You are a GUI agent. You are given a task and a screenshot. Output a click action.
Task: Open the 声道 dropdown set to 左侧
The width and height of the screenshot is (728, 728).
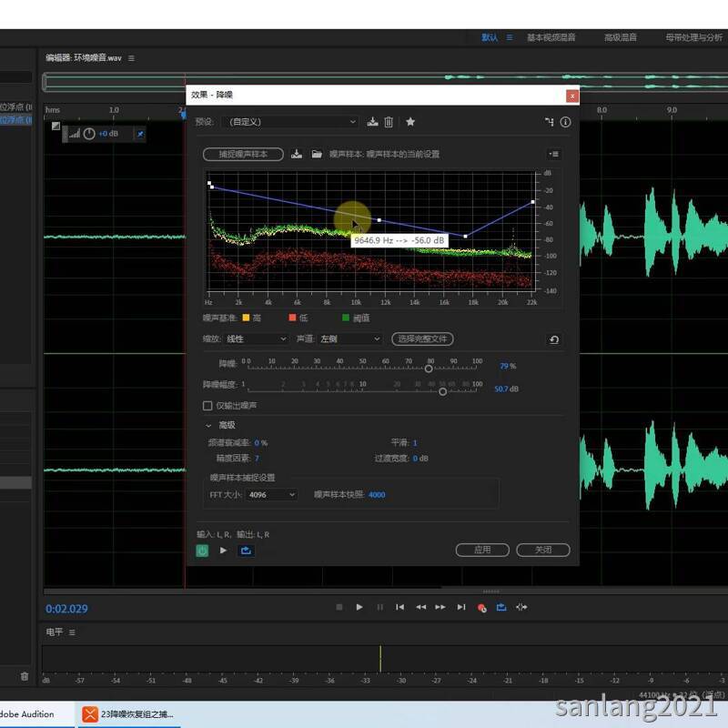coord(350,339)
